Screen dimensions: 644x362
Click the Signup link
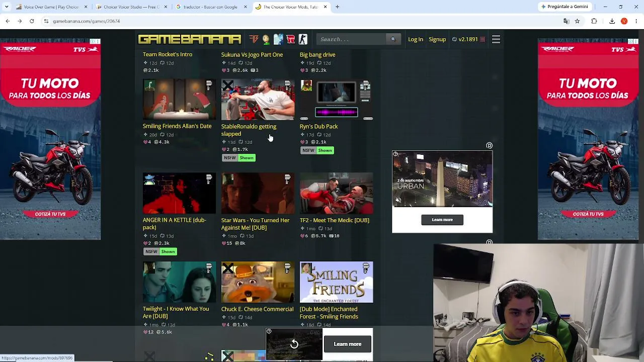click(437, 39)
